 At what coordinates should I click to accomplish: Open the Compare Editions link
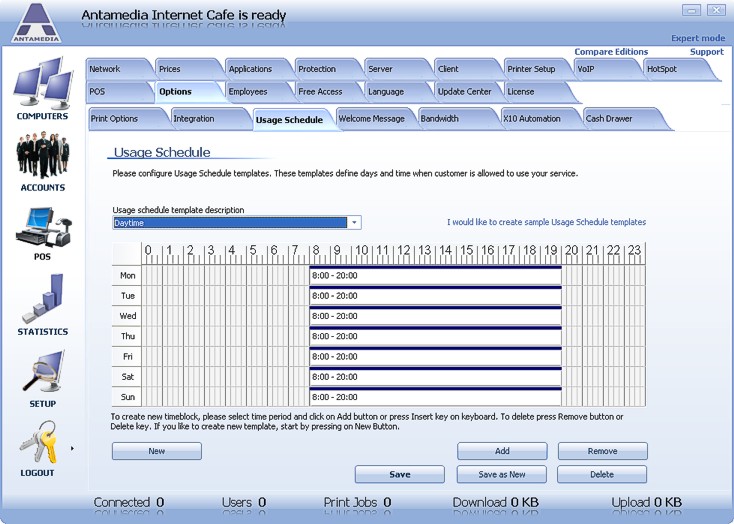coord(611,52)
